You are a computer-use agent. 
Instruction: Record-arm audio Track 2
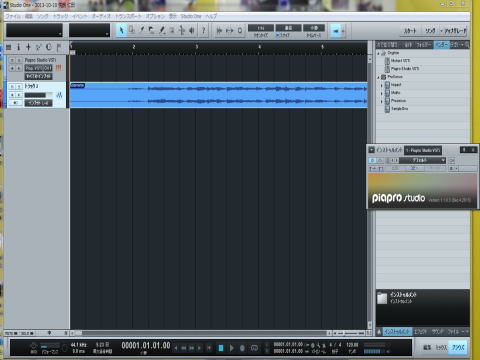[x=12, y=95]
